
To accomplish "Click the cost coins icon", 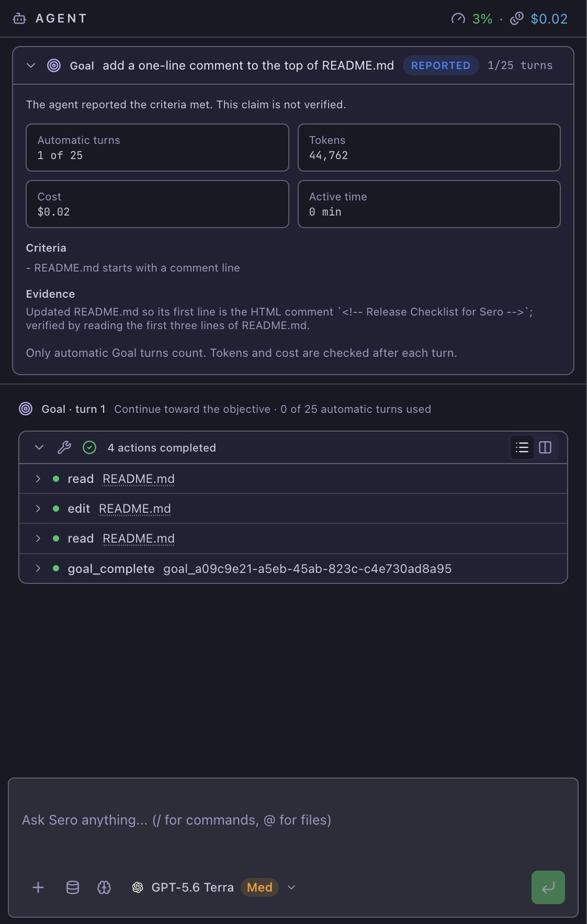I will click(516, 19).
